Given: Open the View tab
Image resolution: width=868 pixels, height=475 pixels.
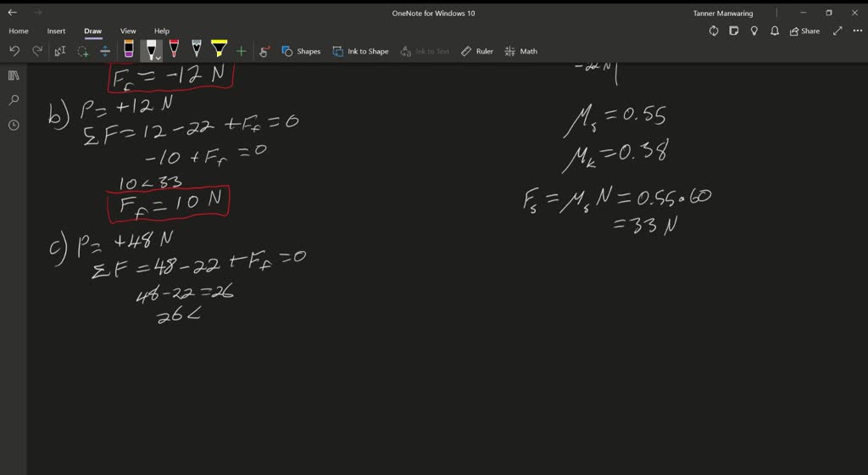Looking at the screenshot, I should point(128,31).
